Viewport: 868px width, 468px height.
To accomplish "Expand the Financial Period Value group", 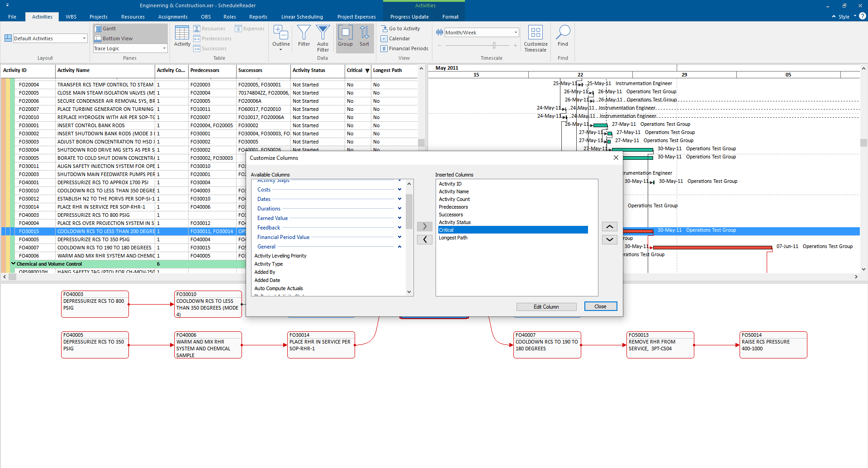I will pos(399,237).
